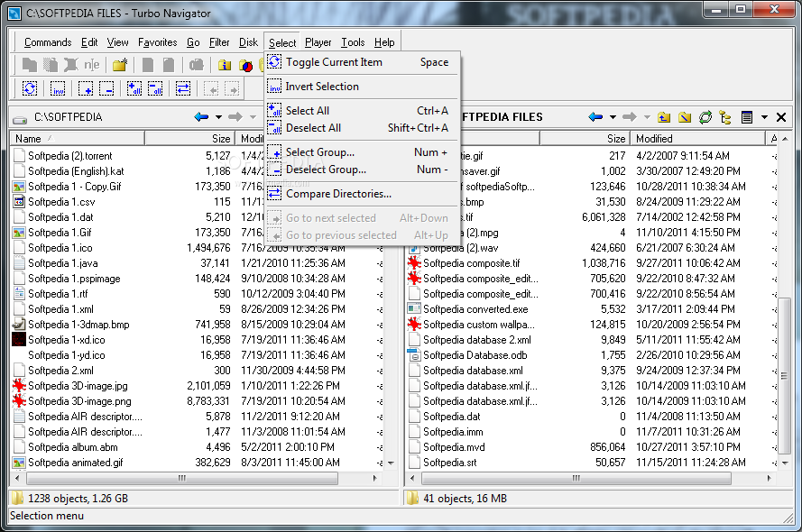Open the Commands menu
Screen dimensions: 802x532
(48, 42)
